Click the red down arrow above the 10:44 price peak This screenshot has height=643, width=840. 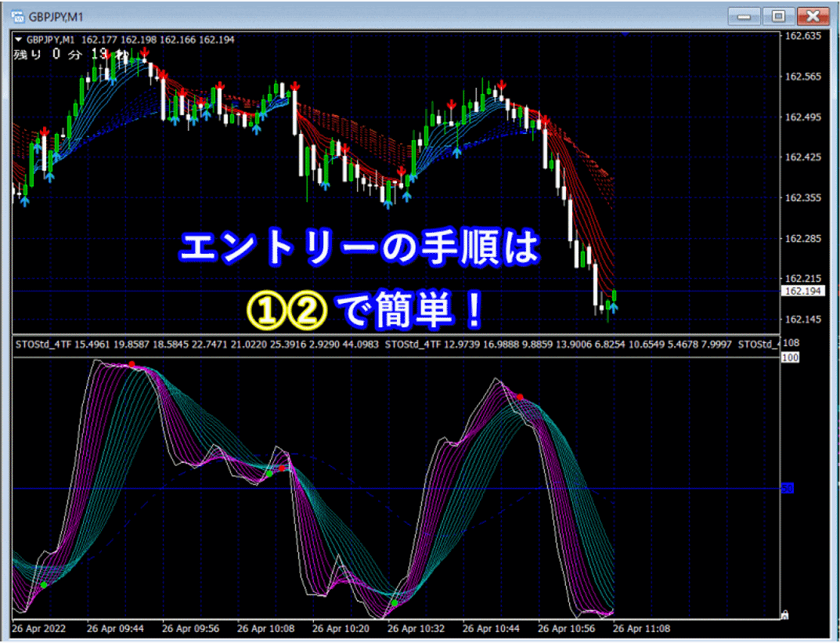499,85
